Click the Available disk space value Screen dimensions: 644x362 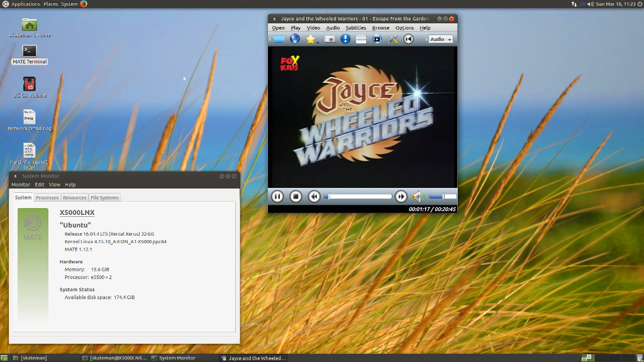coord(124,297)
